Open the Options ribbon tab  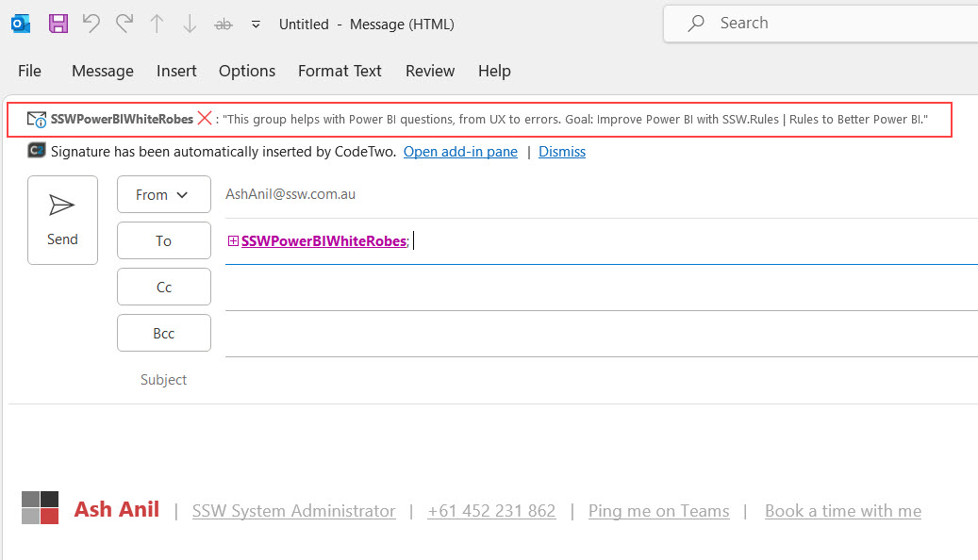coord(247,71)
